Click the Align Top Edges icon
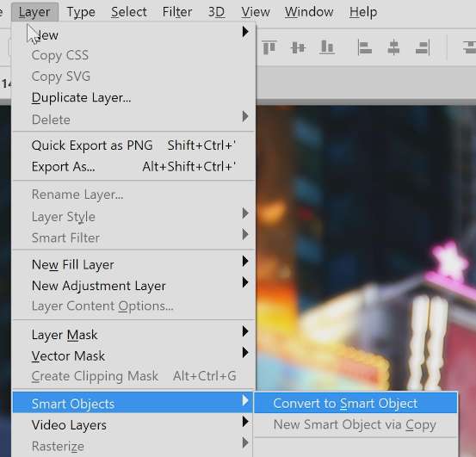Viewport: 476px width, 457px height. click(x=269, y=47)
